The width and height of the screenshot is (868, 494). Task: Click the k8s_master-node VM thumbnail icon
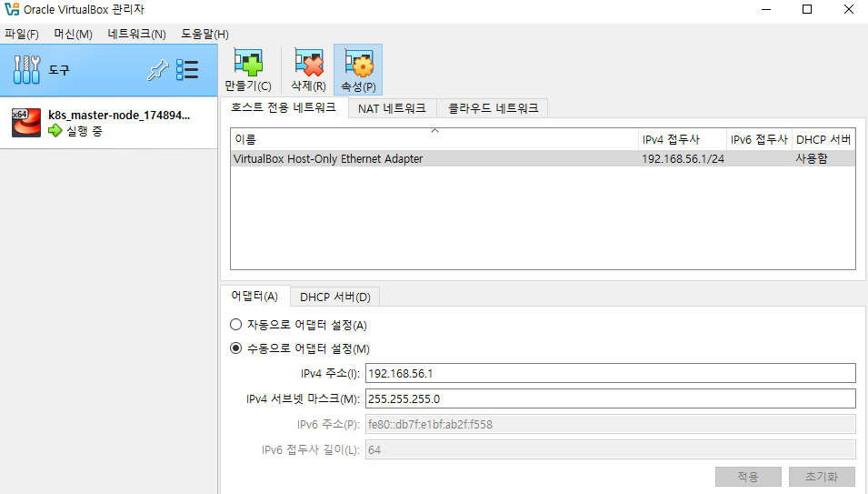coord(26,123)
